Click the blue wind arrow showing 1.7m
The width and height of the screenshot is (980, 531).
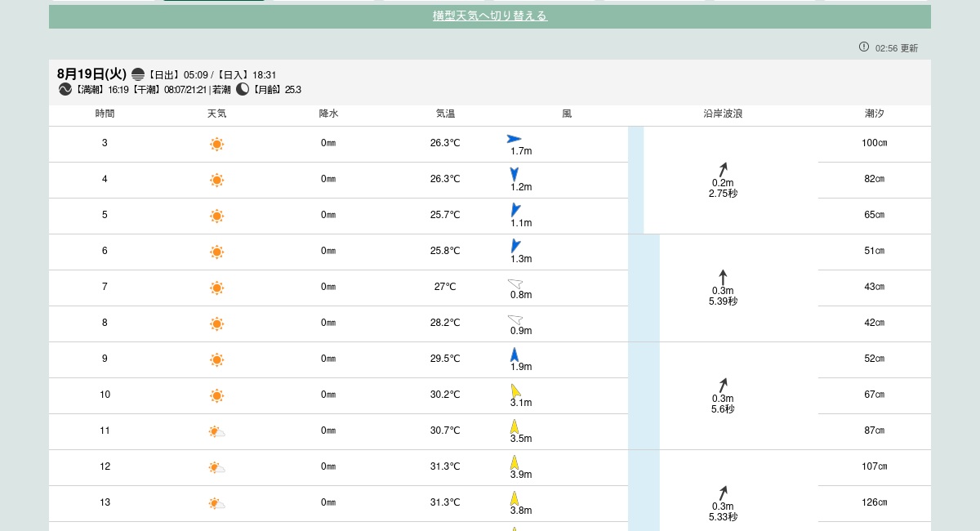tap(514, 139)
